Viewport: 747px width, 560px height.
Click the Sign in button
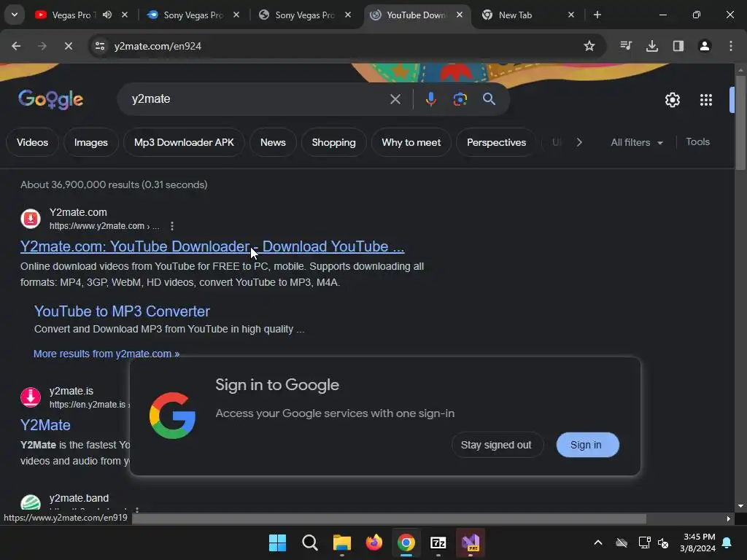pyautogui.click(x=587, y=445)
